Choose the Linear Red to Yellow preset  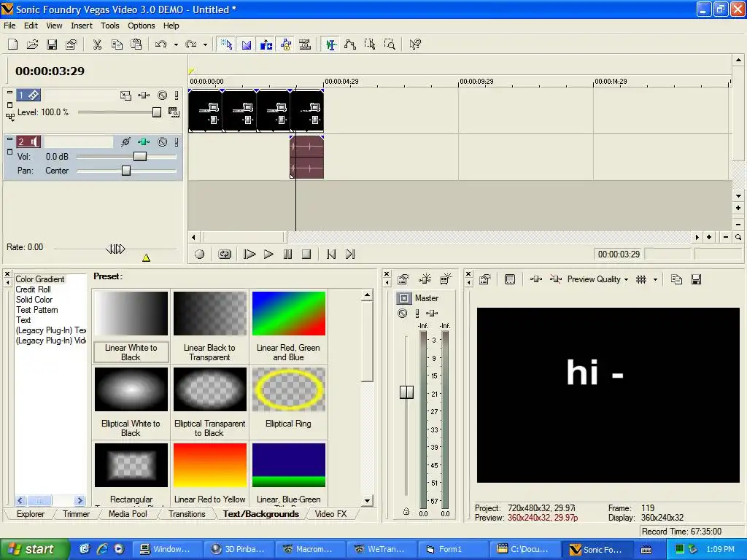click(x=209, y=472)
